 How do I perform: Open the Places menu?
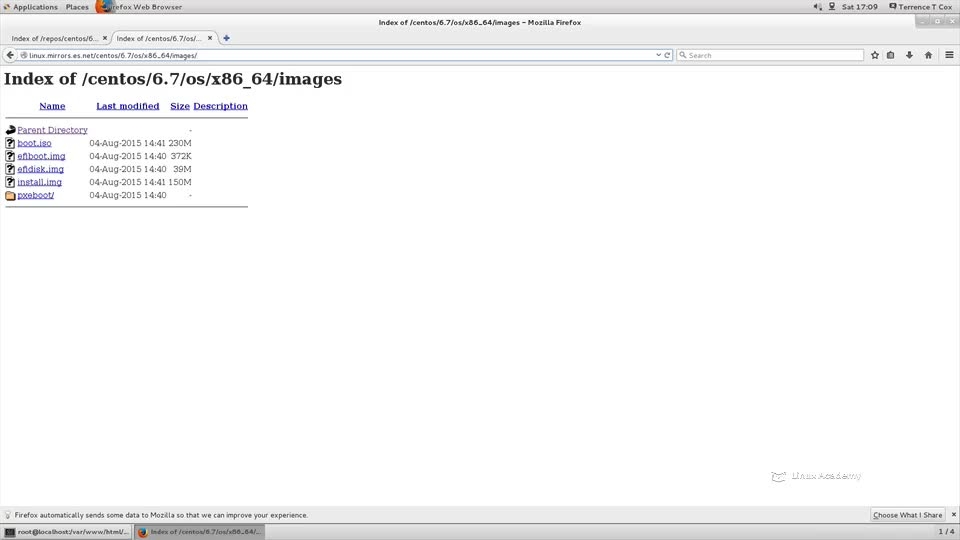(x=77, y=7)
